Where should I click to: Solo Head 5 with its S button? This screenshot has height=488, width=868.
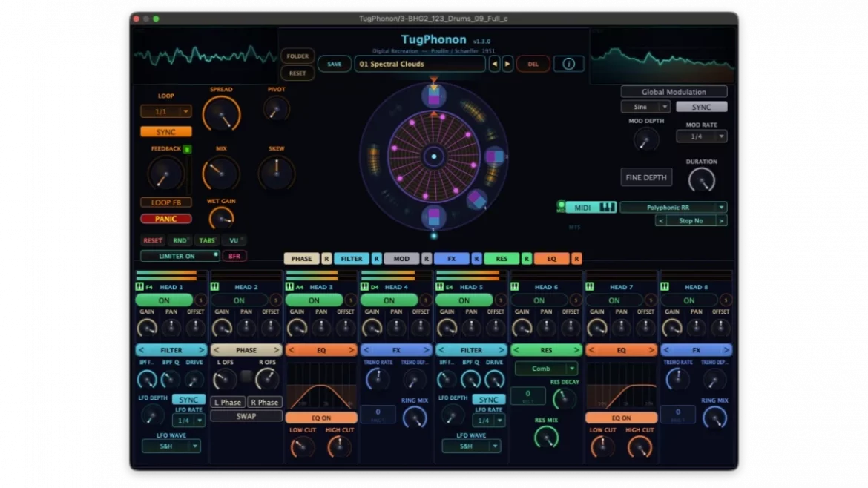pos(501,300)
